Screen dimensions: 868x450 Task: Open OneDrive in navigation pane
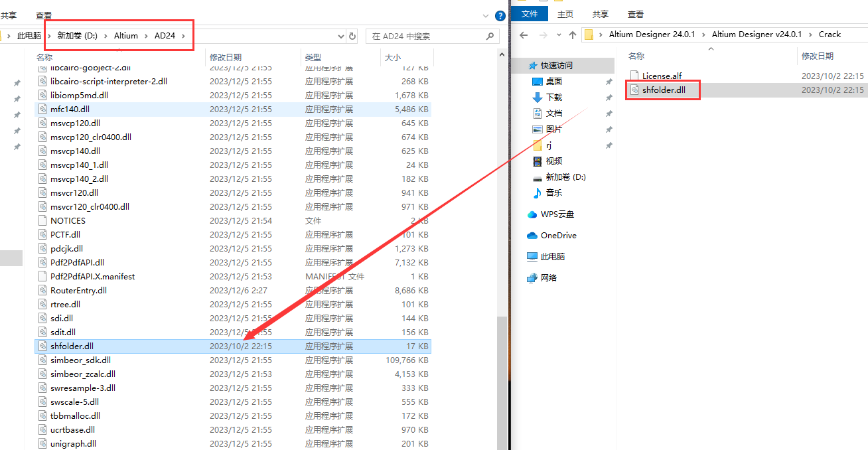pyautogui.click(x=558, y=235)
